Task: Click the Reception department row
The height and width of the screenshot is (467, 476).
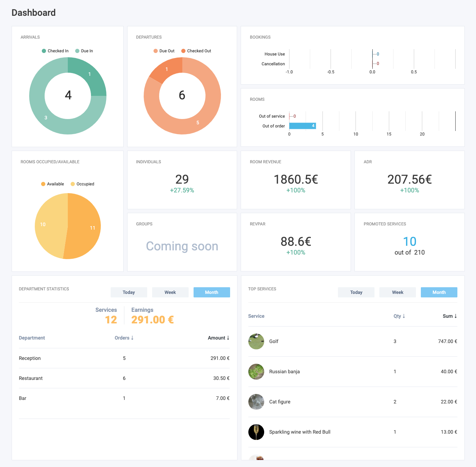Action: tap(124, 358)
